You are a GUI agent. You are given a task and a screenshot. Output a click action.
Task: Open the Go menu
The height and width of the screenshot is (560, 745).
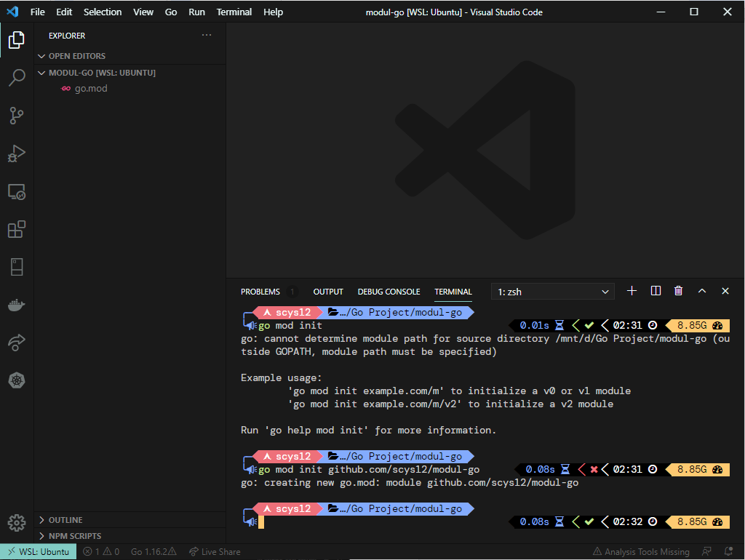tap(171, 12)
